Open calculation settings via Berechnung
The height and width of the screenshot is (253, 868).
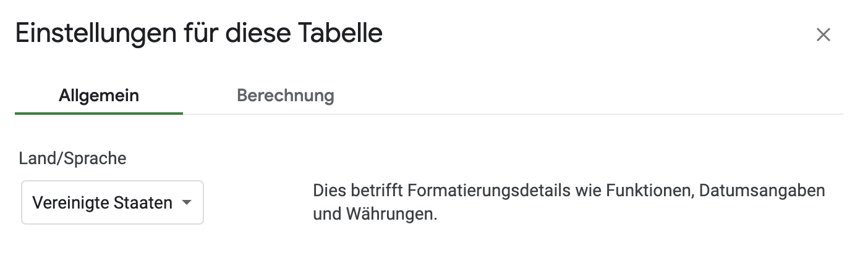[285, 96]
